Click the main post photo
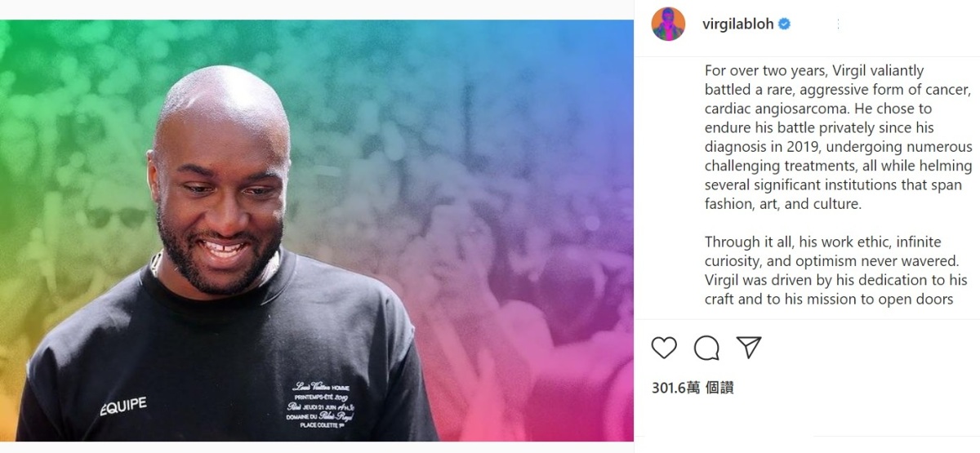Viewport: 980px width, 453px height. 317,231
